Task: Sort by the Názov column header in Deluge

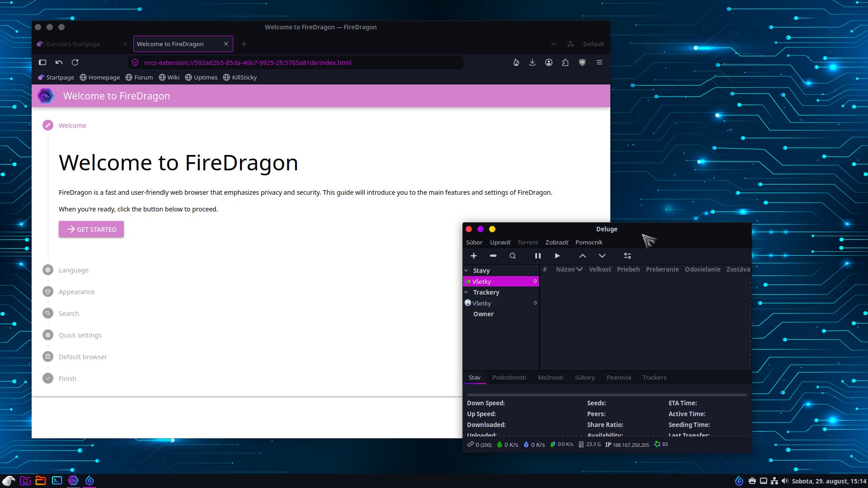Action: (569, 269)
